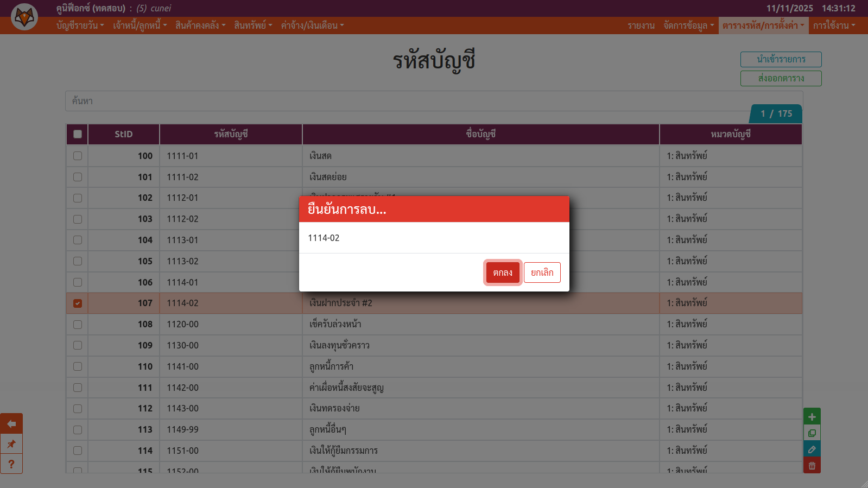Expand the การใช้งาน dropdown menu
The image size is (868, 488).
click(834, 26)
